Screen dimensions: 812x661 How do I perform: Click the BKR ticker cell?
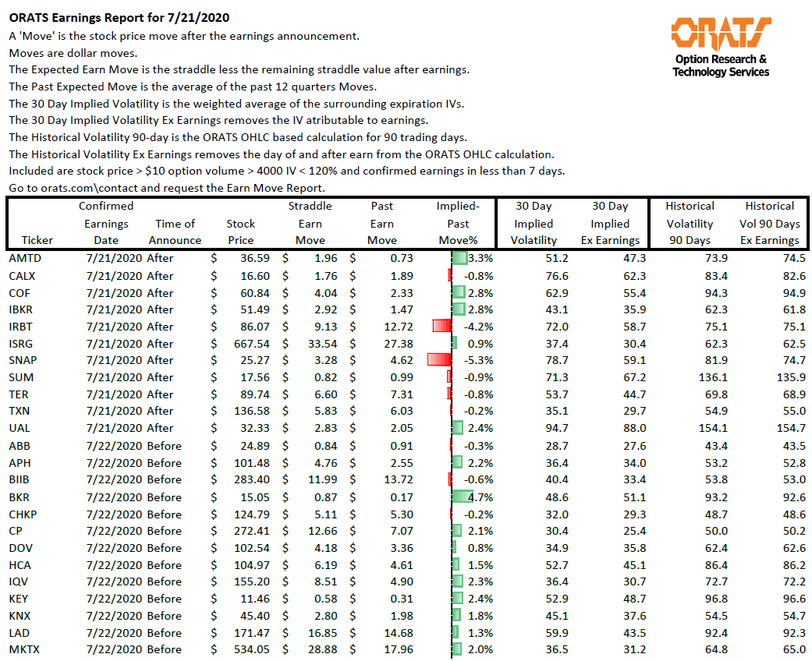(x=19, y=497)
